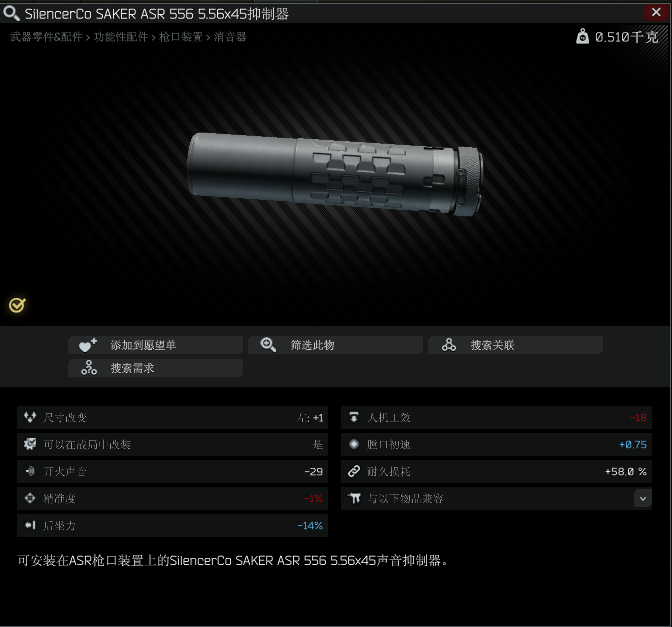Screen dimensions: 672x627
Task: Expand the 与以下物品兼容 compatibility dropdown arrow
Action: pyautogui.click(x=642, y=498)
